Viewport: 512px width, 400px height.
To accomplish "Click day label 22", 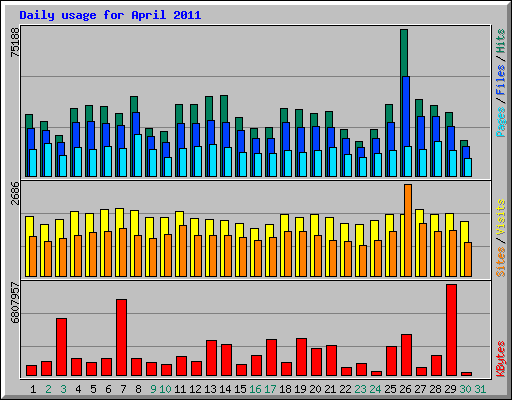I will coord(345,389).
